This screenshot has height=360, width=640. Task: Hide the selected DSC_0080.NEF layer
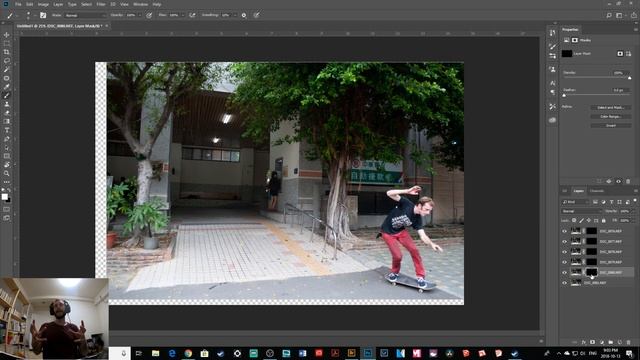pyautogui.click(x=564, y=272)
